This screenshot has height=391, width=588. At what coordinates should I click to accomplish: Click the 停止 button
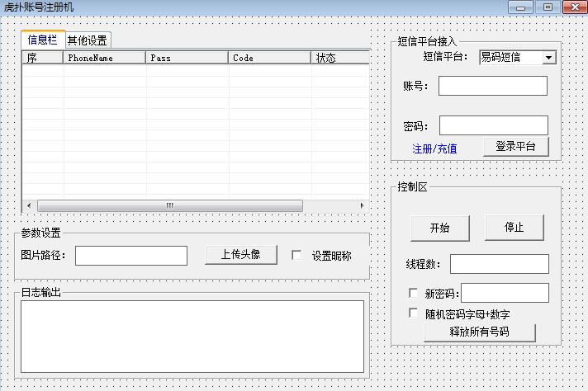point(514,228)
